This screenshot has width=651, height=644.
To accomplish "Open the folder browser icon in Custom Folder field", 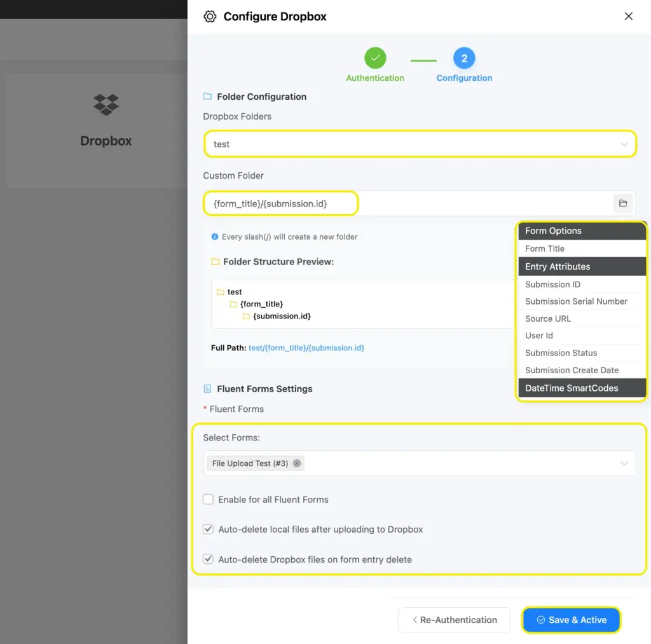I will click(x=623, y=203).
